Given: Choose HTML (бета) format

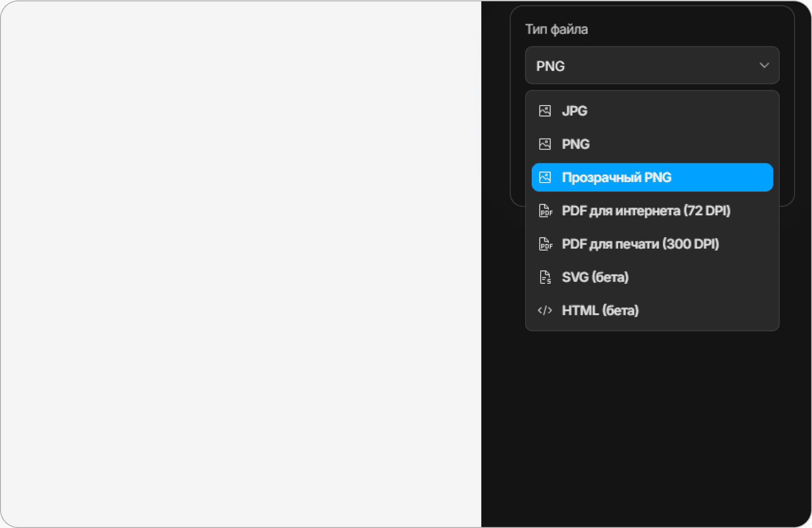Looking at the screenshot, I should [x=652, y=310].
